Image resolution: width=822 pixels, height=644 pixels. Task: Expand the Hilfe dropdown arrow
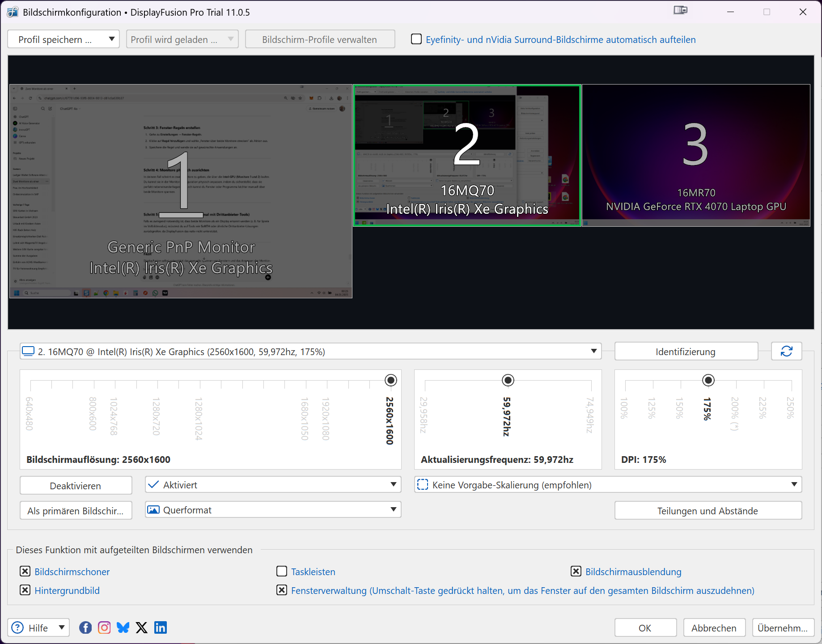point(62,627)
